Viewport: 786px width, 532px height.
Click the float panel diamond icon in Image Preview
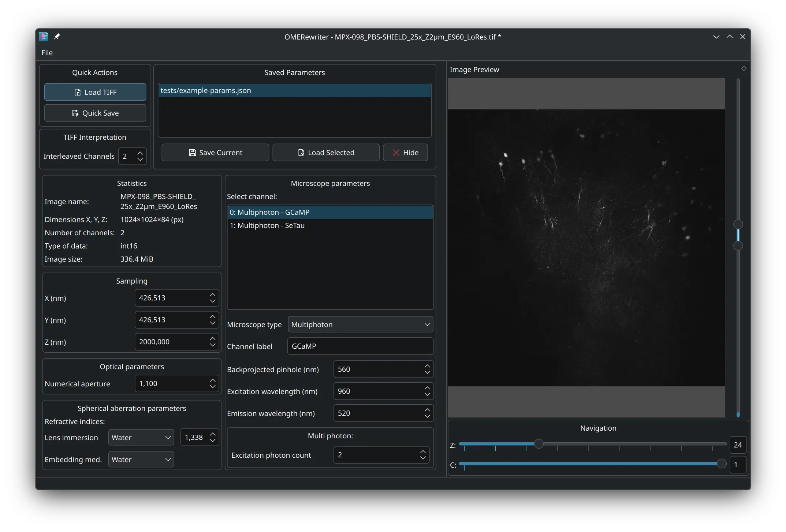pos(744,68)
